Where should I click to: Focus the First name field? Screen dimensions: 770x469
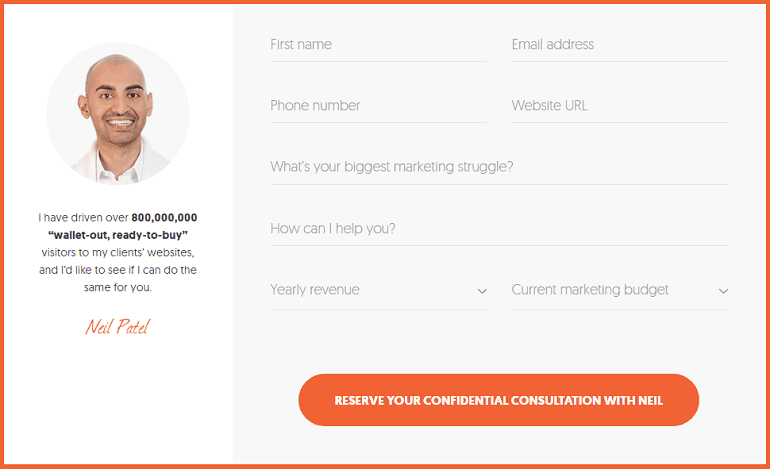[378, 45]
